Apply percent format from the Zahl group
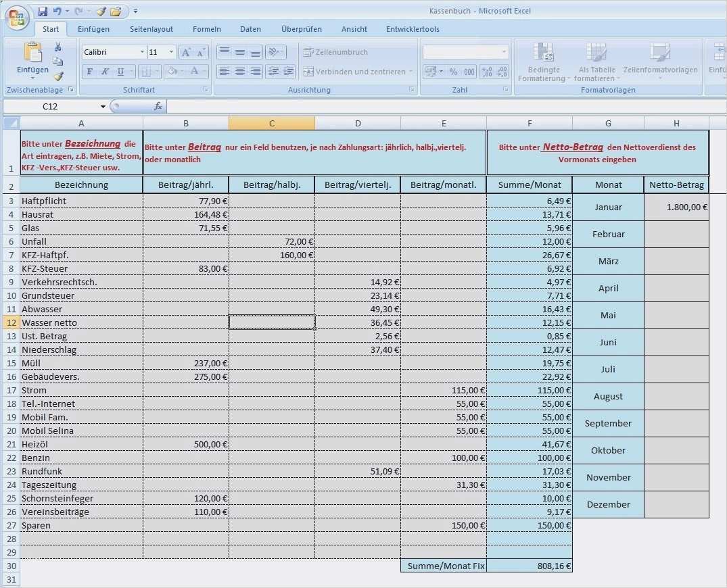727x588 pixels. [454, 72]
